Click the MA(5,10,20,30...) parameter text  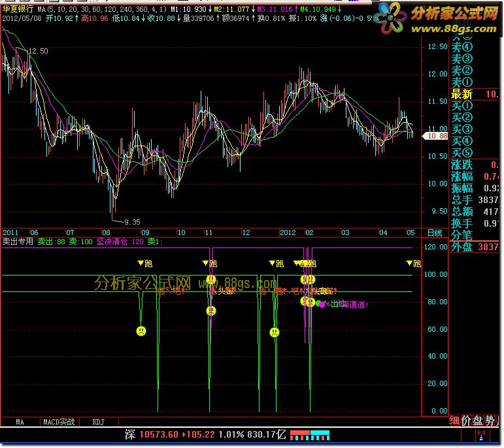point(102,9)
